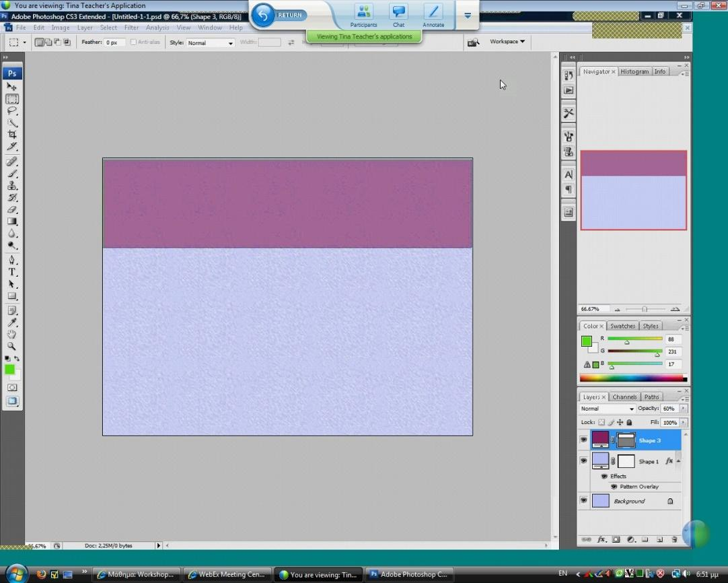Open the Brushes panel from the dock

click(x=569, y=137)
